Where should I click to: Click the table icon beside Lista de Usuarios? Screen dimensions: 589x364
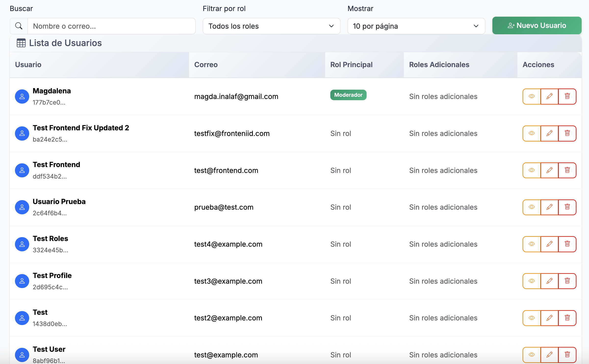(x=21, y=43)
